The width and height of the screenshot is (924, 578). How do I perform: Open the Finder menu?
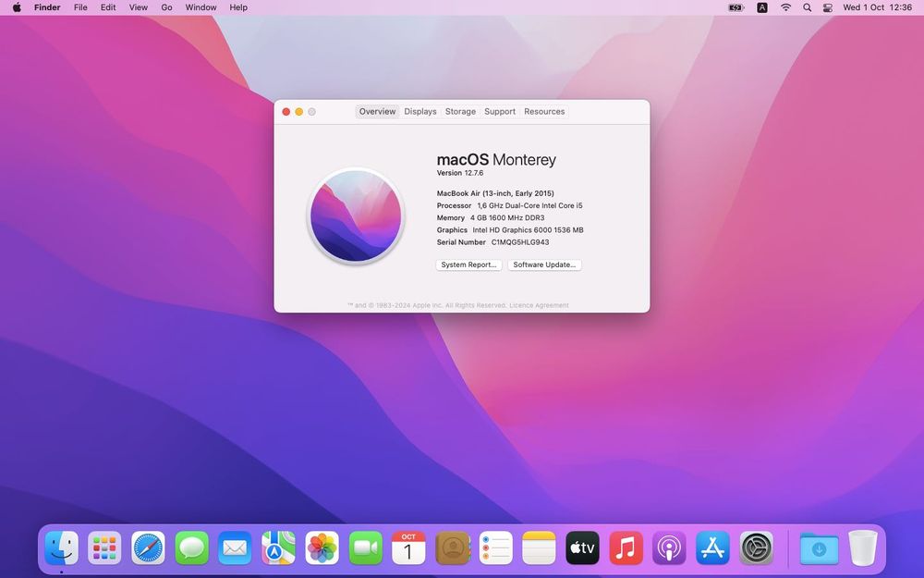[47, 7]
